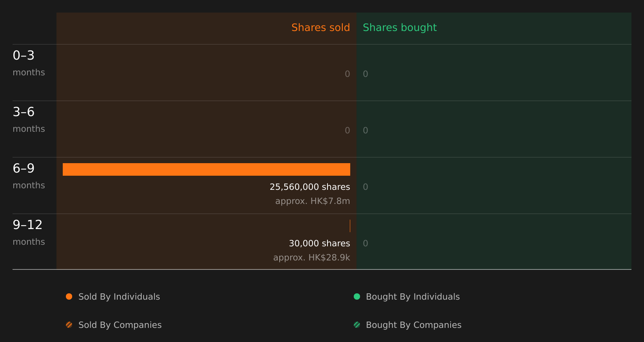Select the Bought By Individuals legend label
The height and width of the screenshot is (342, 644).
click(413, 297)
